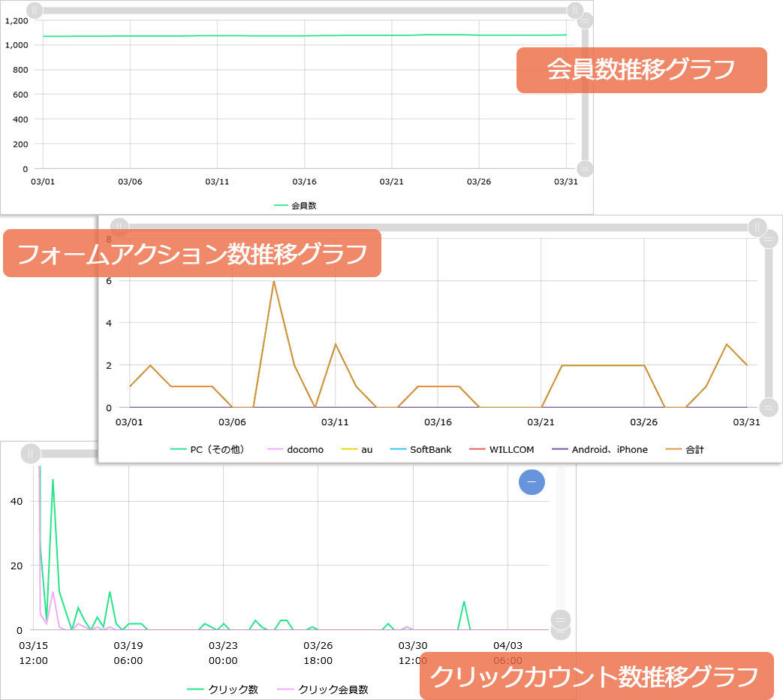Click 03/23 00:00 axis label in click chart

tap(223, 653)
